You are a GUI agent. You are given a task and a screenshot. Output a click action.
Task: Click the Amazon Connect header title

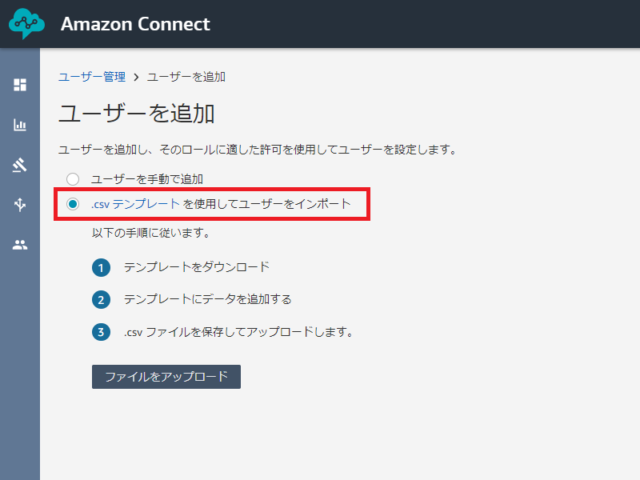(x=136, y=24)
